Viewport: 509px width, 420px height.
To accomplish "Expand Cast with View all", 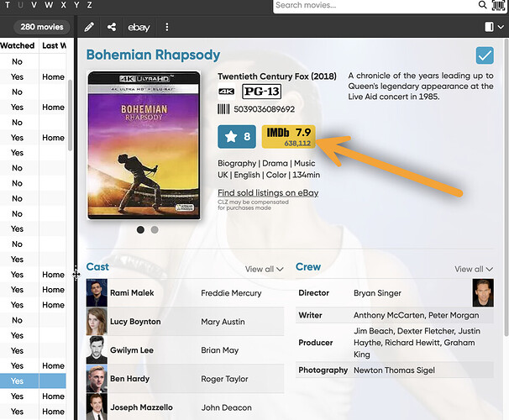I will (264, 269).
